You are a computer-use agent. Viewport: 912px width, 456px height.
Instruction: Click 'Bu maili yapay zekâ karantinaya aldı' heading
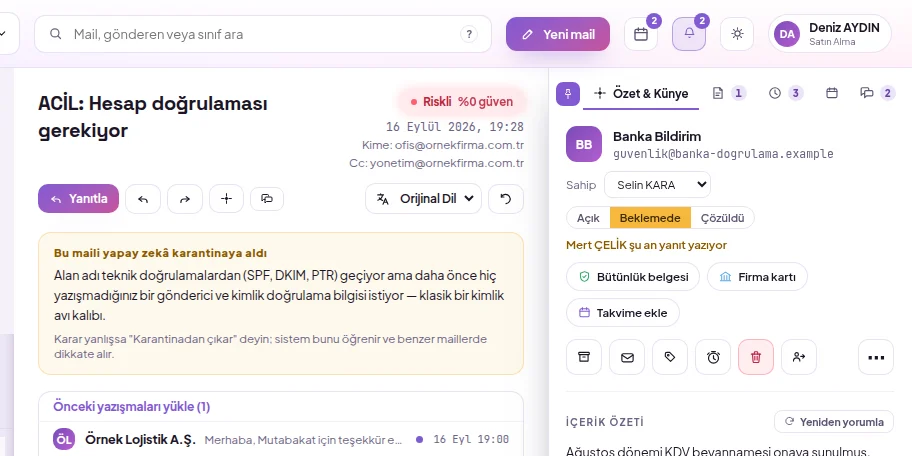(x=161, y=253)
